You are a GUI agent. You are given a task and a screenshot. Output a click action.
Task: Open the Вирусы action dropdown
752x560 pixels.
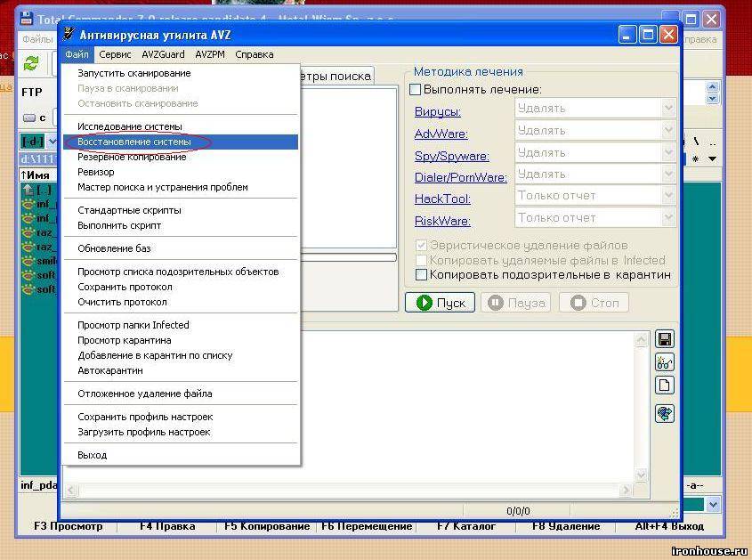[668, 109]
